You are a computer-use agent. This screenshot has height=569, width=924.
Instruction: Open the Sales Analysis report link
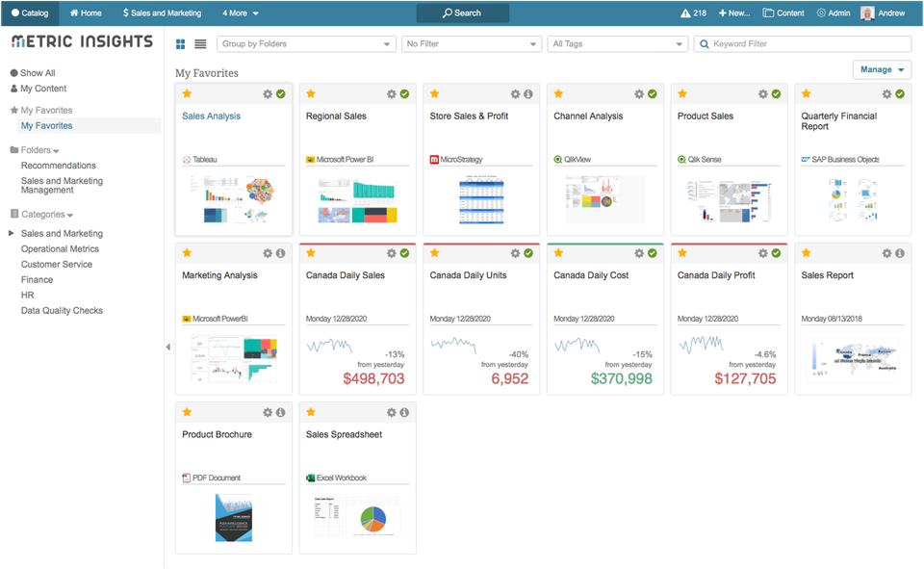point(210,116)
